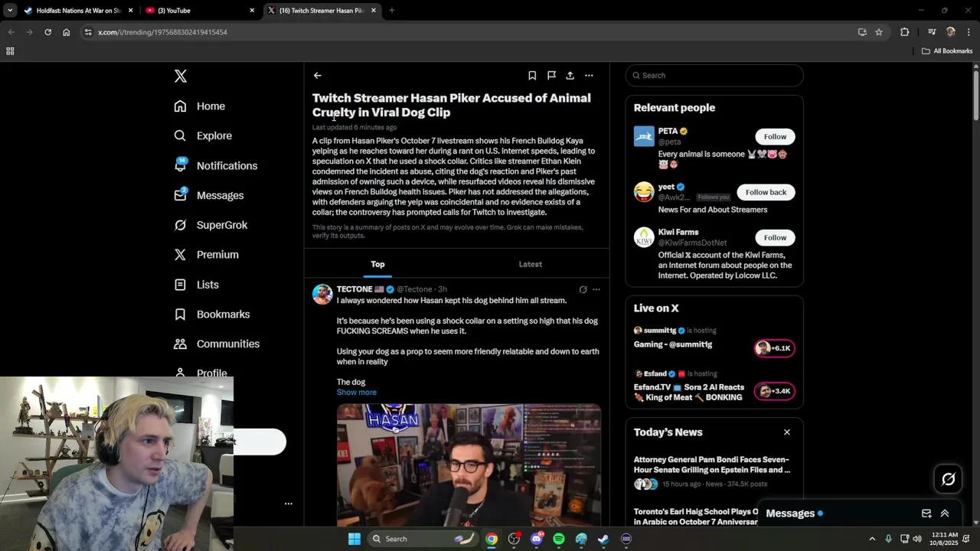980x551 pixels.
Task: Open the floating Grok button
Action: tap(948, 479)
